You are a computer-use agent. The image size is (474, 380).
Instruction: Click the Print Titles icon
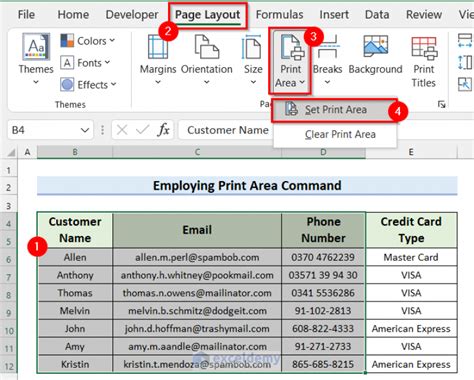(424, 48)
